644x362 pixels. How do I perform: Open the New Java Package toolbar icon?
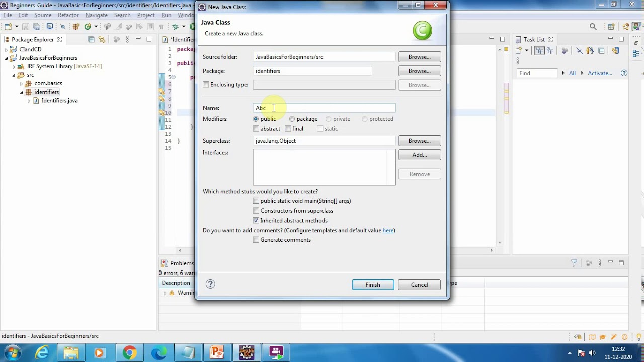click(76, 27)
